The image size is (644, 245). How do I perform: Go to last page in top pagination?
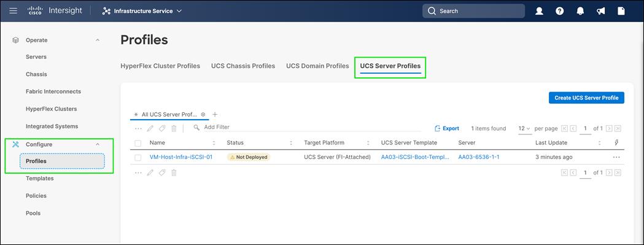618,128
